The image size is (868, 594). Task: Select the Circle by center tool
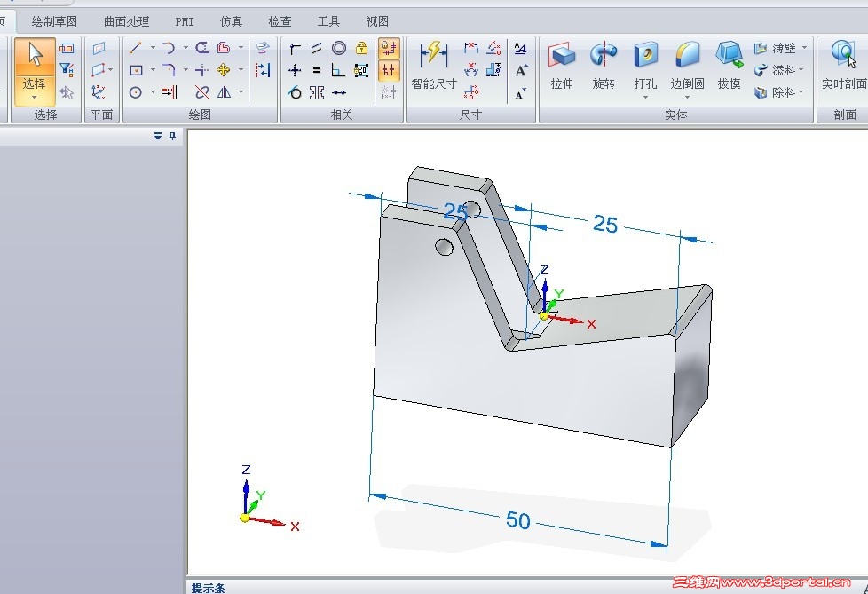136,92
